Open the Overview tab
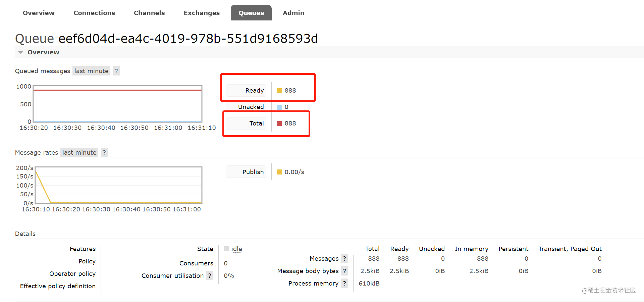644x302 pixels. tap(39, 13)
